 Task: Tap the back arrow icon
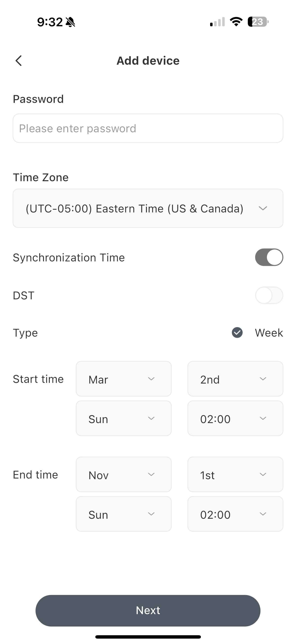click(x=19, y=61)
